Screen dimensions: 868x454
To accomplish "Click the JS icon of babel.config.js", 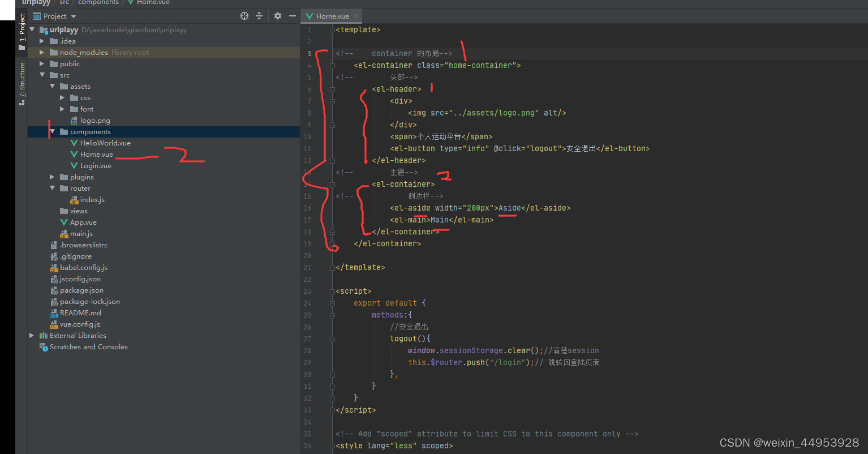I will pos(54,268).
